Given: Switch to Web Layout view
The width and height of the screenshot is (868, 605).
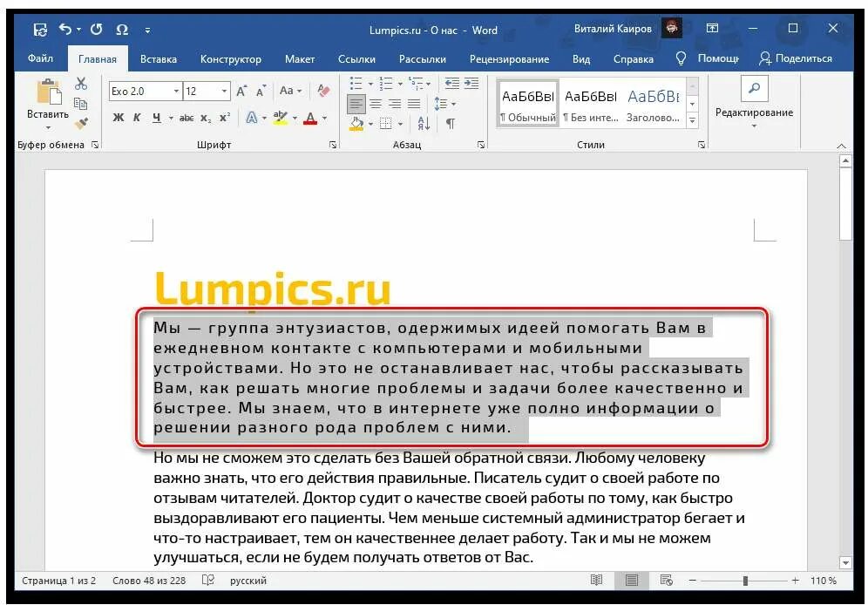Looking at the screenshot, I should tap(667, 580).
